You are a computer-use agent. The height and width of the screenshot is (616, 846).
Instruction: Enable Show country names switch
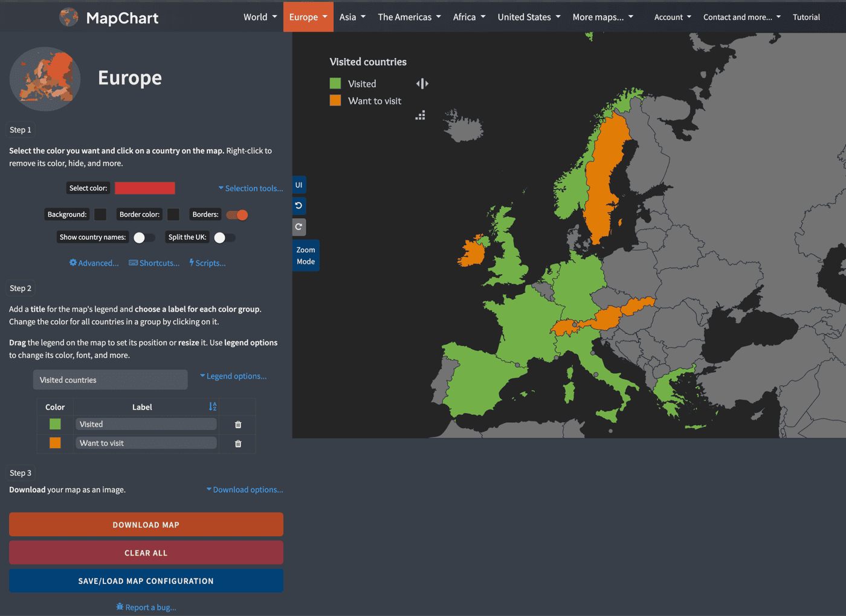pyautogui.click(x=144, y=238)
